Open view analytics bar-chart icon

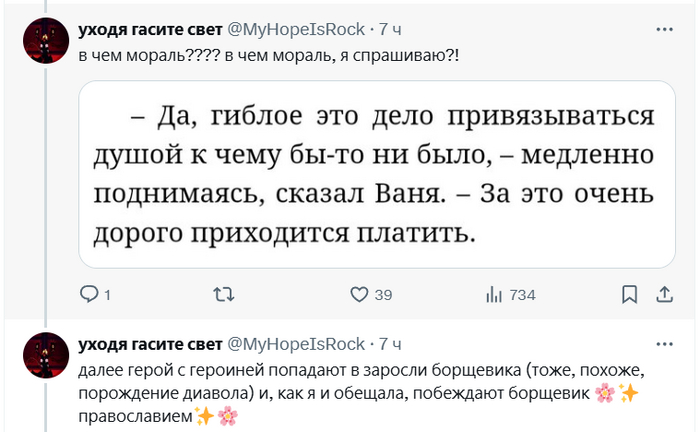coord(493,294)
